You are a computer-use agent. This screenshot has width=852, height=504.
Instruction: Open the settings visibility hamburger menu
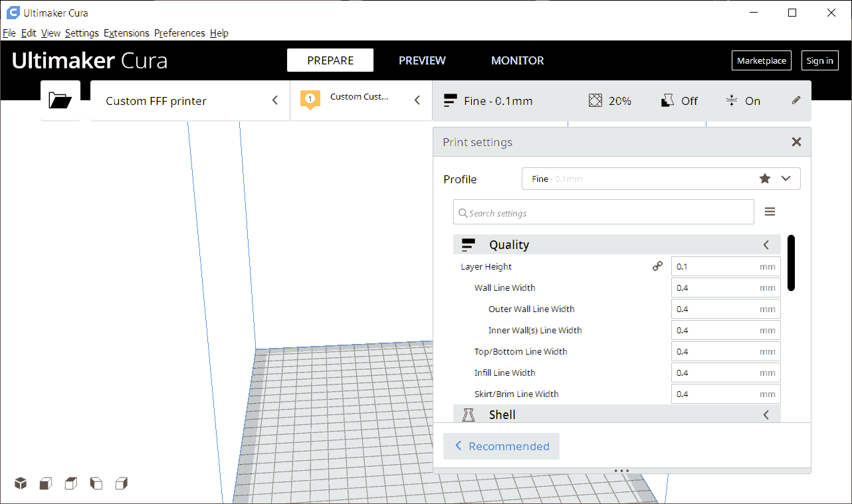[770, 212]
